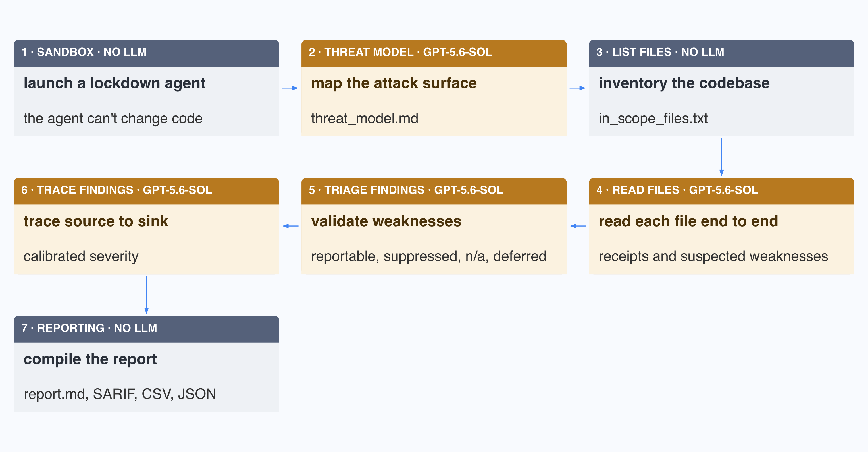Click 'validate weaknesses' title

pos(386,221)
